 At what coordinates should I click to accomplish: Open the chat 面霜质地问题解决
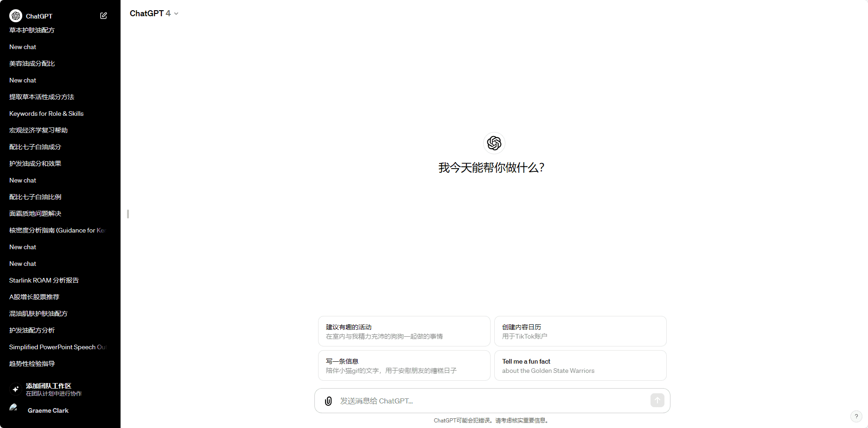(x=35, y=214)
